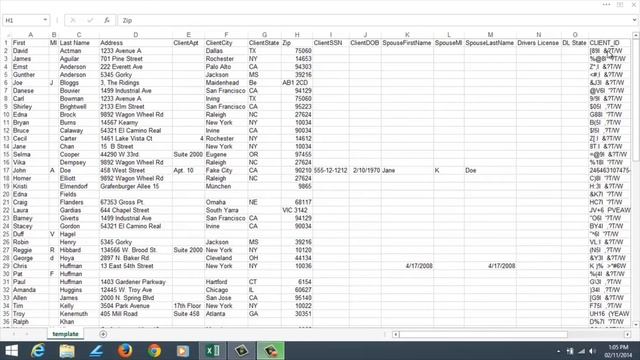The image size is (640, 360).
Task: Click the formula bar containing Zip
Action: 375,20
